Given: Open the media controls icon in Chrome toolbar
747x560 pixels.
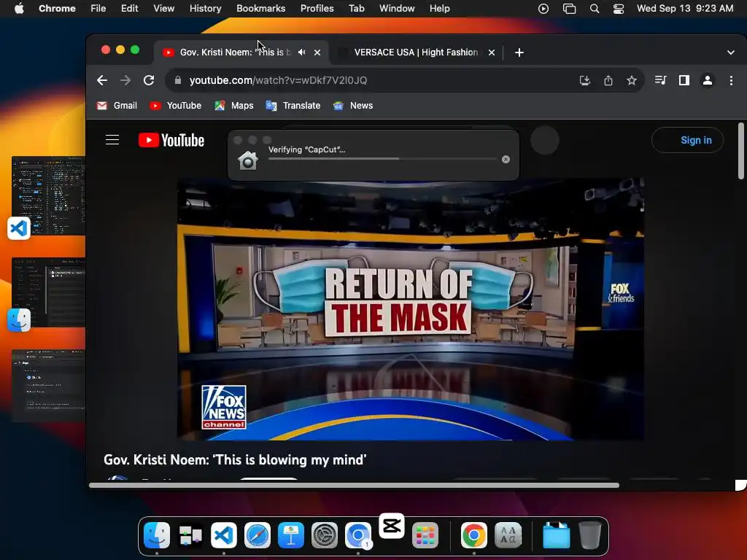Looking at the screenshot, I should pyautogui.click(x=660, y=80).
